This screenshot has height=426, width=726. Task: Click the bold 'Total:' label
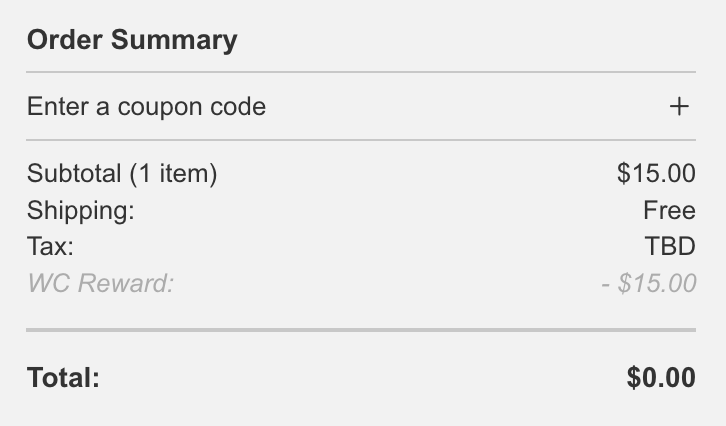tap(64, 377)
